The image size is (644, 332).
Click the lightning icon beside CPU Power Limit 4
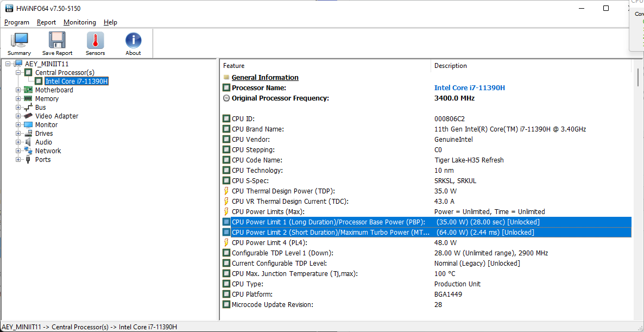(226, 243)
